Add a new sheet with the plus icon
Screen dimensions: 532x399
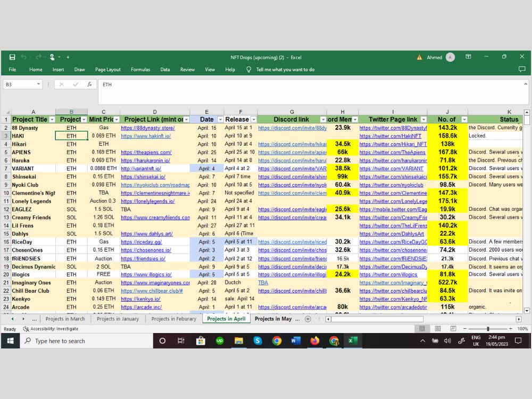click(307, 319)
